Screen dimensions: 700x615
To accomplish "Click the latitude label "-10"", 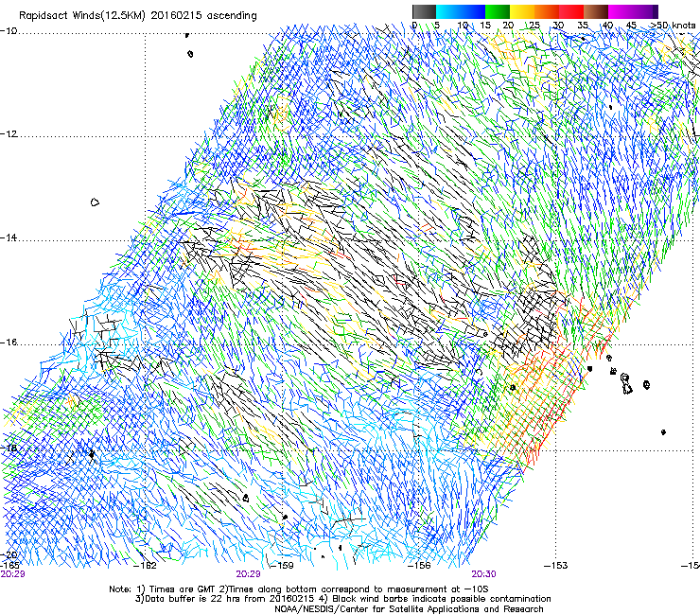I will coord(9,31).
